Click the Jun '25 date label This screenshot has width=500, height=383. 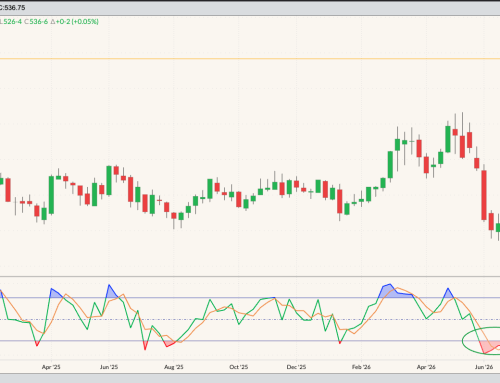tap(109, 367)
